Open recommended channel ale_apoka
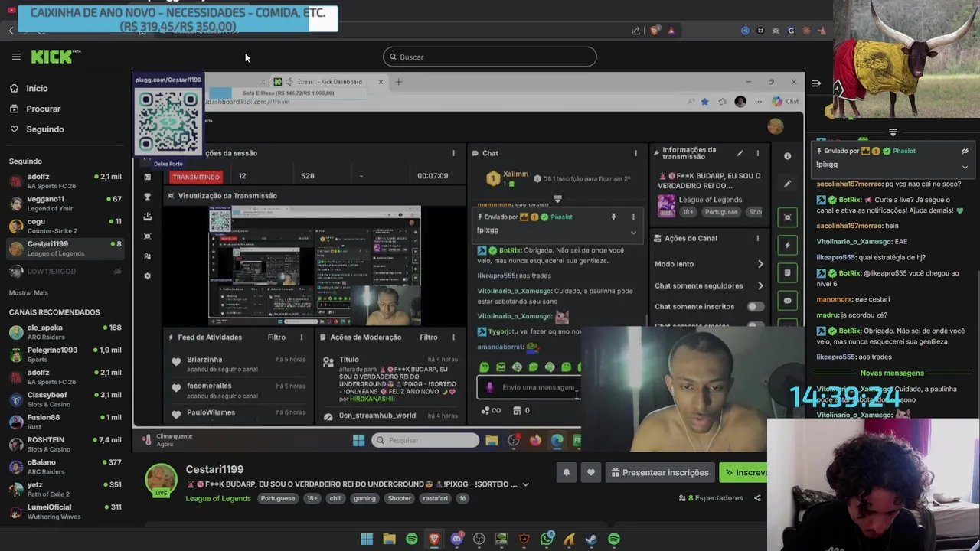The image size is (980, 551). pyautogui.click(x=65, y=331)
